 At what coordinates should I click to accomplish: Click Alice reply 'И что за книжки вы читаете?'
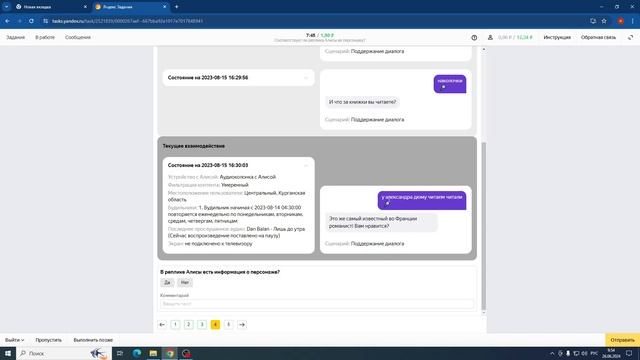click(362, 102)
